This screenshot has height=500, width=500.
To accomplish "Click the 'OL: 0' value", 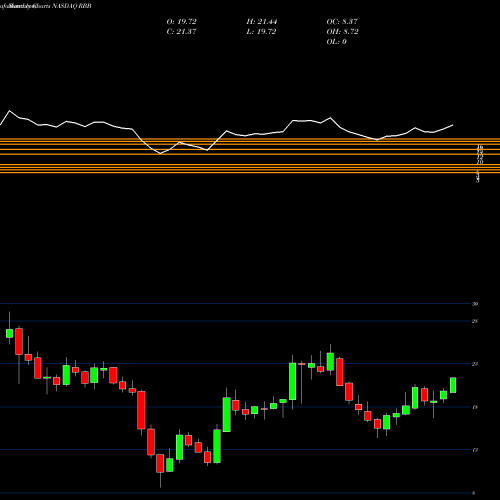I will click(x=336, y=42).
